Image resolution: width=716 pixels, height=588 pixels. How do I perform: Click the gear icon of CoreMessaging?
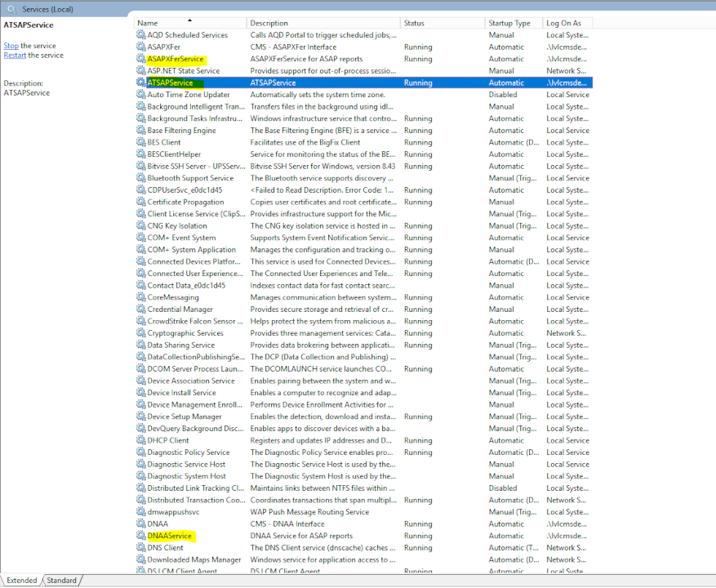coord(140,296)
